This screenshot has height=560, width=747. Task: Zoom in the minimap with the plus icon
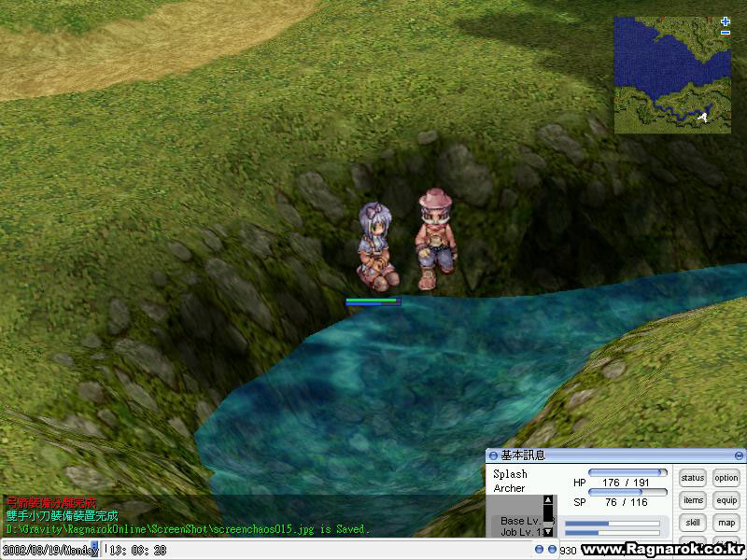click(726, 21)
